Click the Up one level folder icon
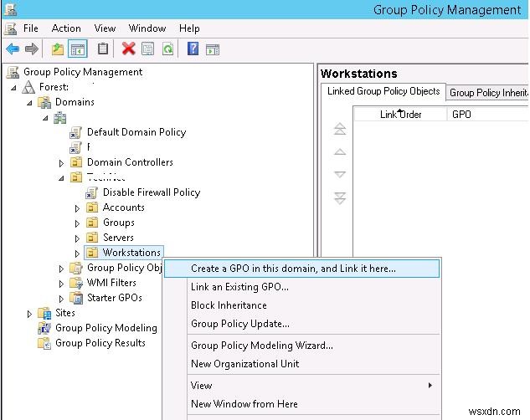Viewport: 530px width, 420px height. click(58, 49)
